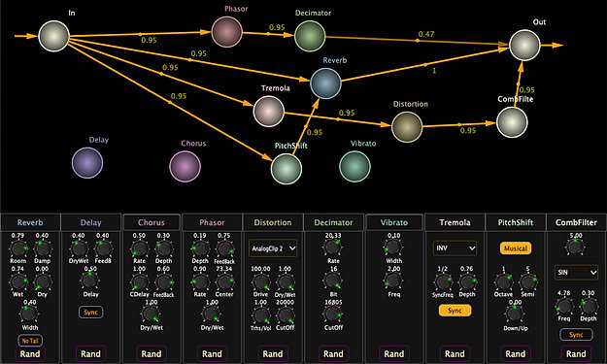Click the 0.47 gain value on Decimator-to-Out cable
Image resolution: width=607 pixels, height=364 pixels.
425,34
